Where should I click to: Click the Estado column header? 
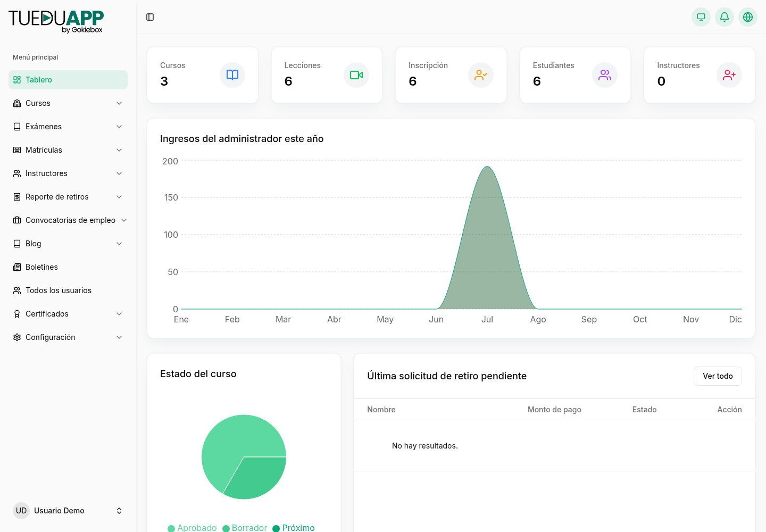point(644,410)
